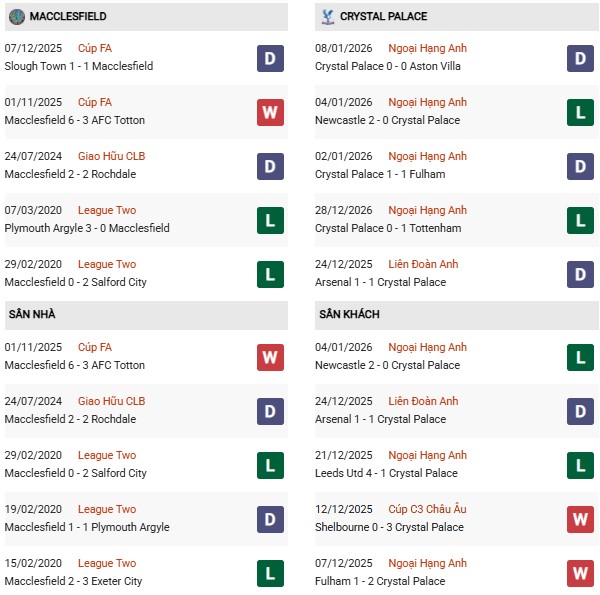600x595 pixels.
Task: Click the D badge beside Slough Town 1-1 Macclesfield
Action: point(270,58)
